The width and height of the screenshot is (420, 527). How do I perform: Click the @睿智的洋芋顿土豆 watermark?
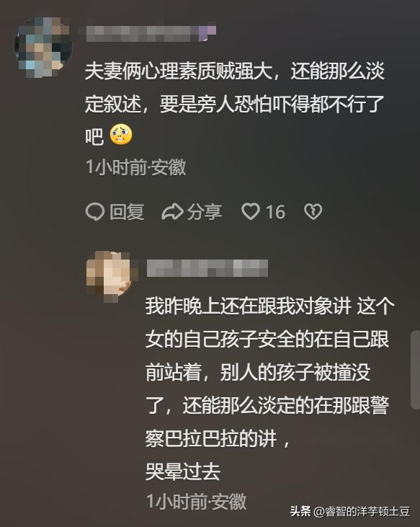click(362, 512)
